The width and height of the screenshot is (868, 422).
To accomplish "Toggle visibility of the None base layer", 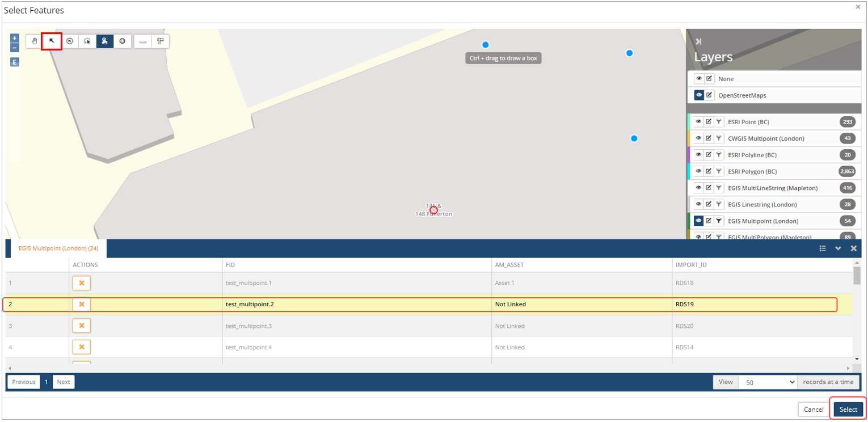I will pyautogui.click(x=699, y=79).
